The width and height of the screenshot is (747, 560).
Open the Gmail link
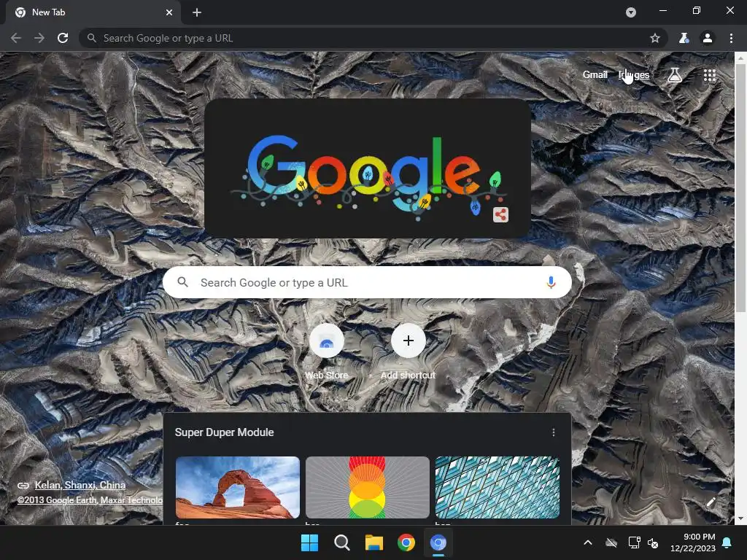(595, 75)
